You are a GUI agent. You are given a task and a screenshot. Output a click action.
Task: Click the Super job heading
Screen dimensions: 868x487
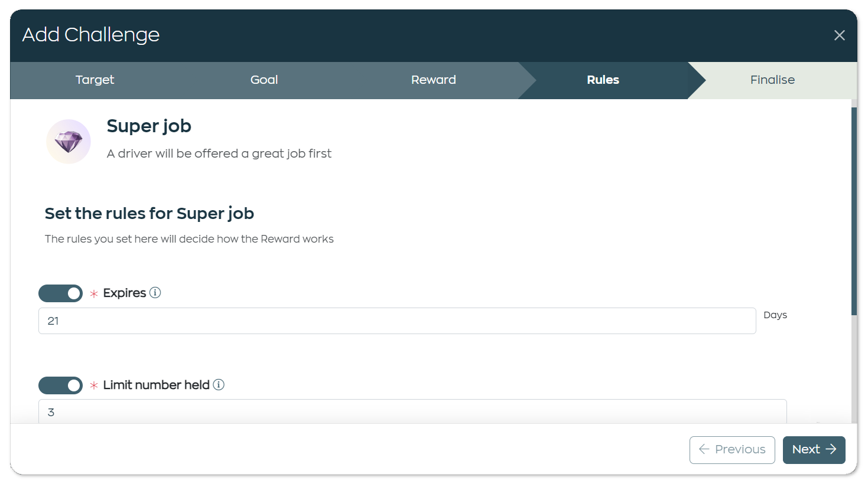[x=149, y=126]
